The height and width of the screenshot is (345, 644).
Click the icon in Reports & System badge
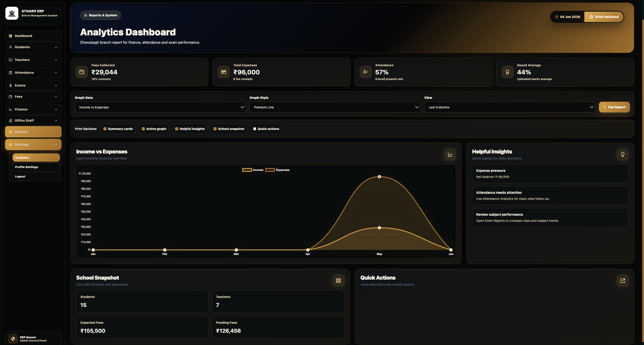86,15
